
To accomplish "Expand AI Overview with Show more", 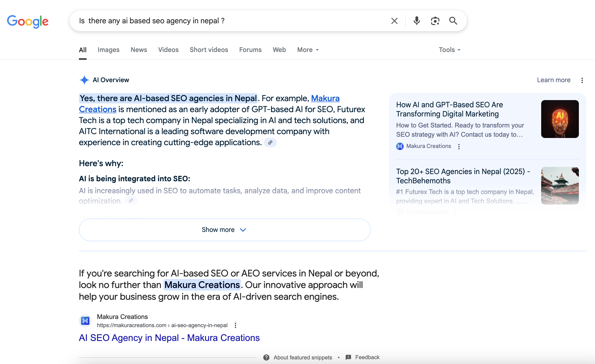I will tap(224, 230).
